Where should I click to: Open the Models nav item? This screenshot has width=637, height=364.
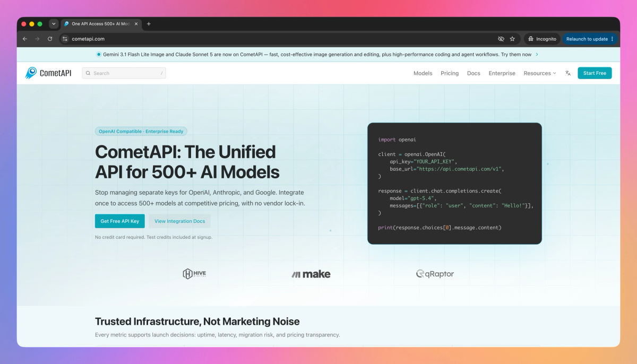click(x=423, y=73)
